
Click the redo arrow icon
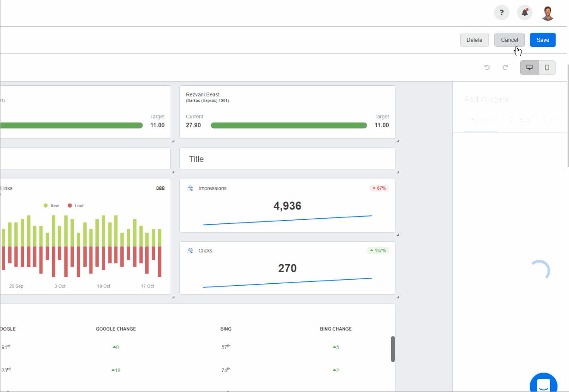pos(505,68)
